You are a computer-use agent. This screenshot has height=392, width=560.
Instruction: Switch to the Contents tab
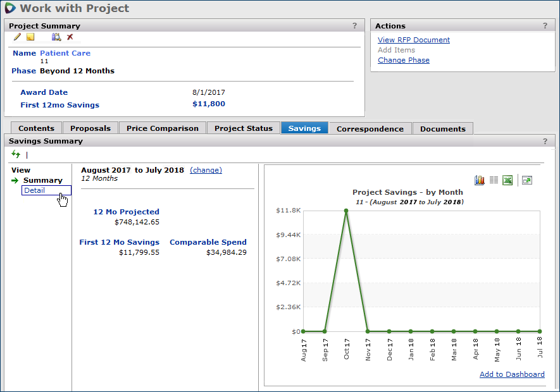pos(36,128)
